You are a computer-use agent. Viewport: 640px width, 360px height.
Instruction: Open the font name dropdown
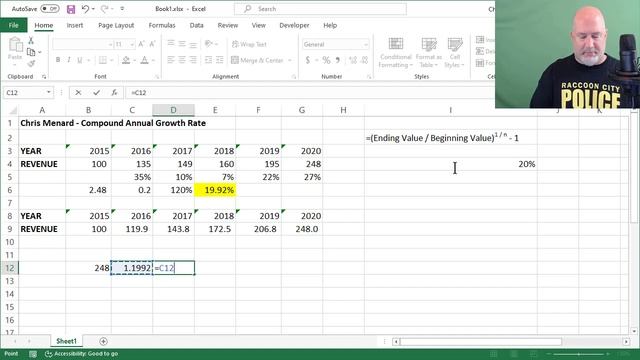pos(110,44)
